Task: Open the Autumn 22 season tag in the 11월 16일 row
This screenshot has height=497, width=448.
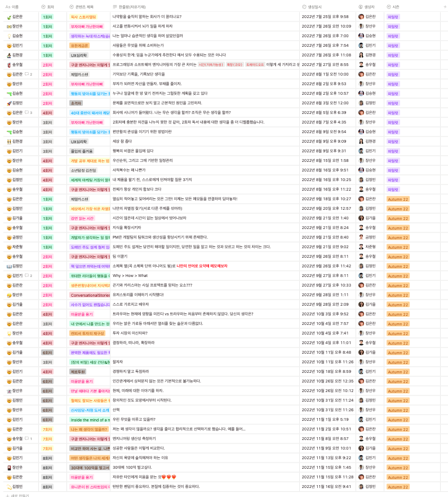Action: tap(398, 487)
